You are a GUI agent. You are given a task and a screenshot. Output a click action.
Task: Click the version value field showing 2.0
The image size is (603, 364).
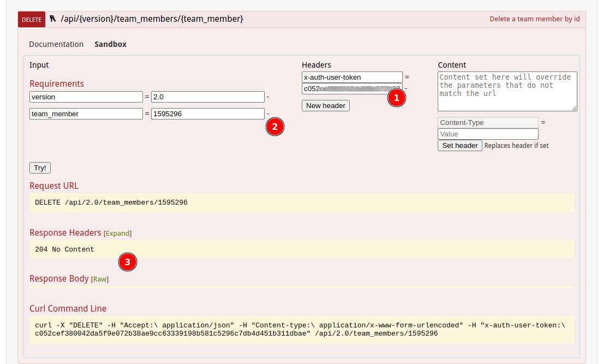pos(208,97)
